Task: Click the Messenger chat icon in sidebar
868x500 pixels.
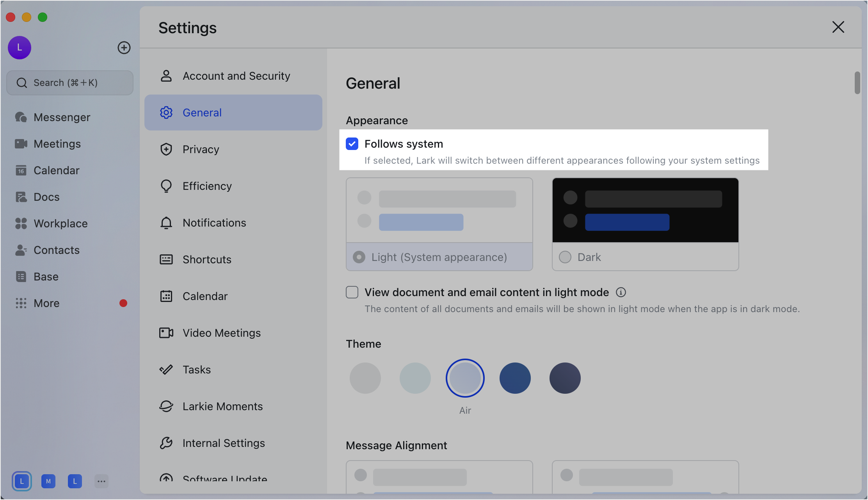Action: click(21, 117)
